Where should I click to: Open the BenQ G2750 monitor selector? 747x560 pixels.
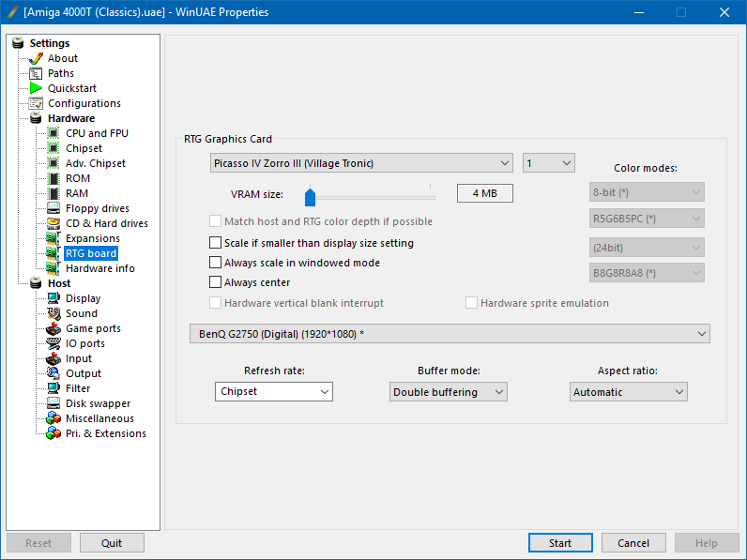click(449, 334)
